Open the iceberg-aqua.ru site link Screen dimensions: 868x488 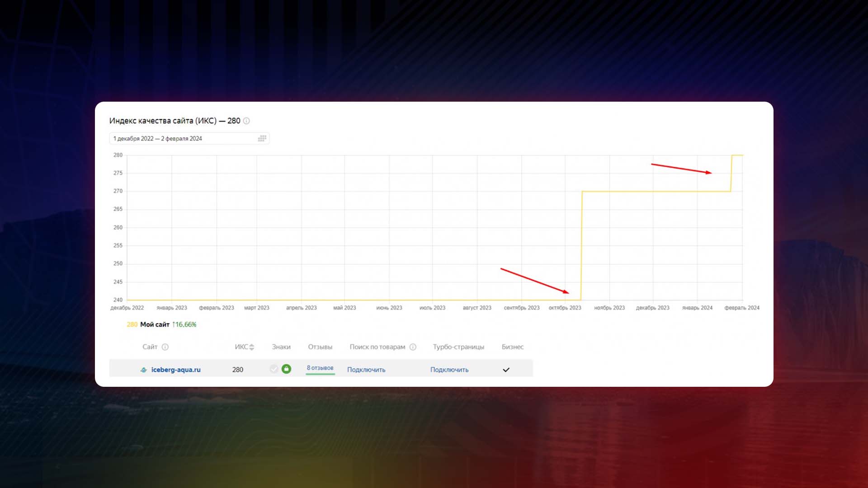click(176, 370)
